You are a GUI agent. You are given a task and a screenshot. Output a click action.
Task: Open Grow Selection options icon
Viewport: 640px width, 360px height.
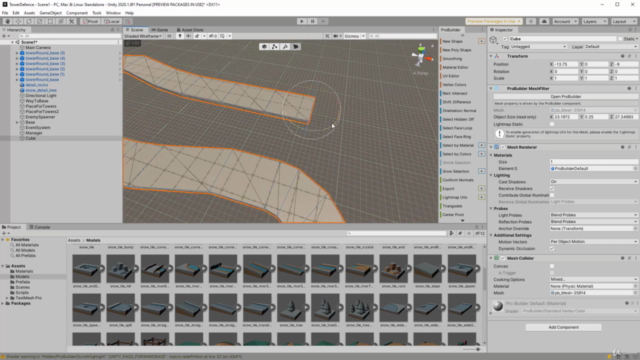tap(482, 171)
